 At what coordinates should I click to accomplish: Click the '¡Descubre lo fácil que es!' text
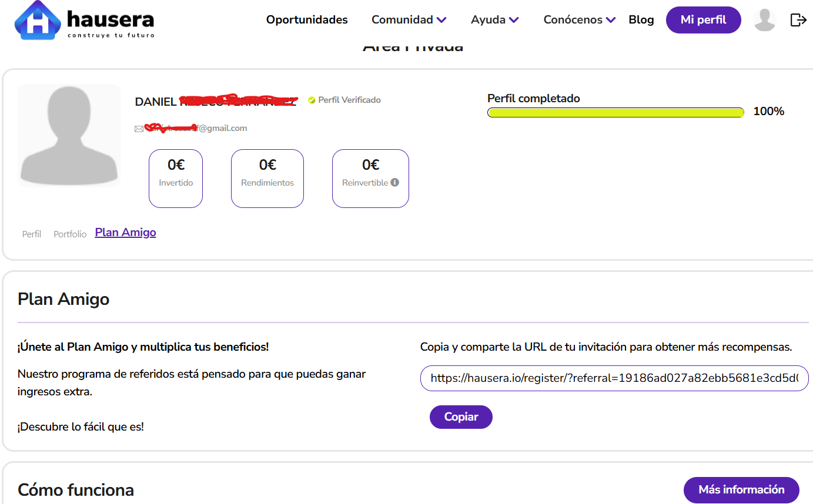[x=81, y=427]
